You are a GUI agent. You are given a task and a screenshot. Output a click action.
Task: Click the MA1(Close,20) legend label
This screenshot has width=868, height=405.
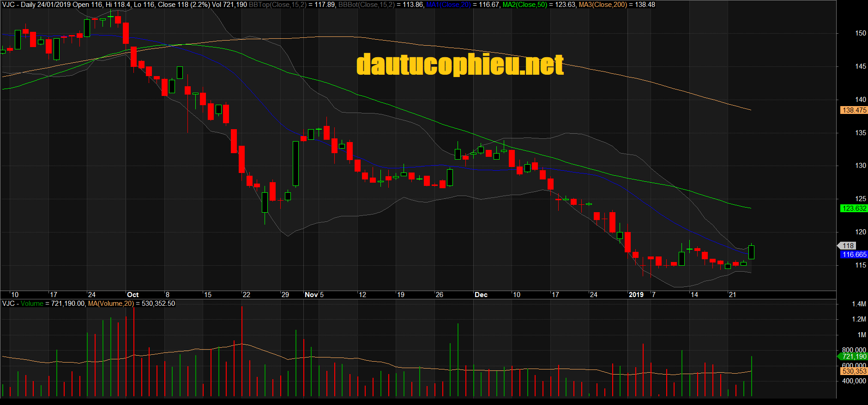[448, 5]
